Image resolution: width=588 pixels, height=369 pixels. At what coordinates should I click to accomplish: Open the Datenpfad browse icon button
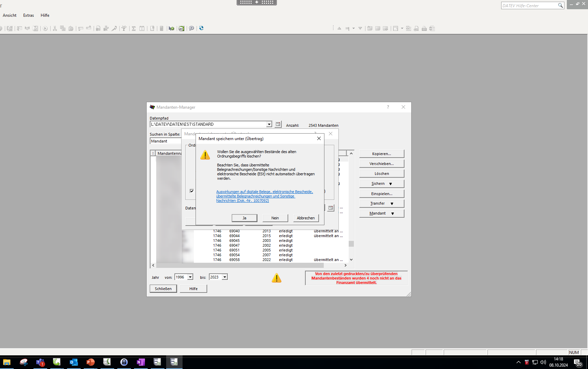pos(278,124)
